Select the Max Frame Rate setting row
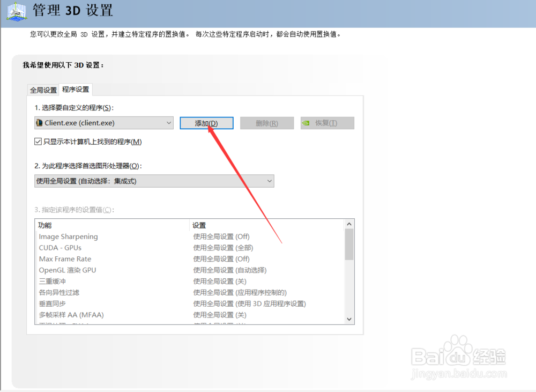Screen dimensions: 536x392 coord(65,258)
